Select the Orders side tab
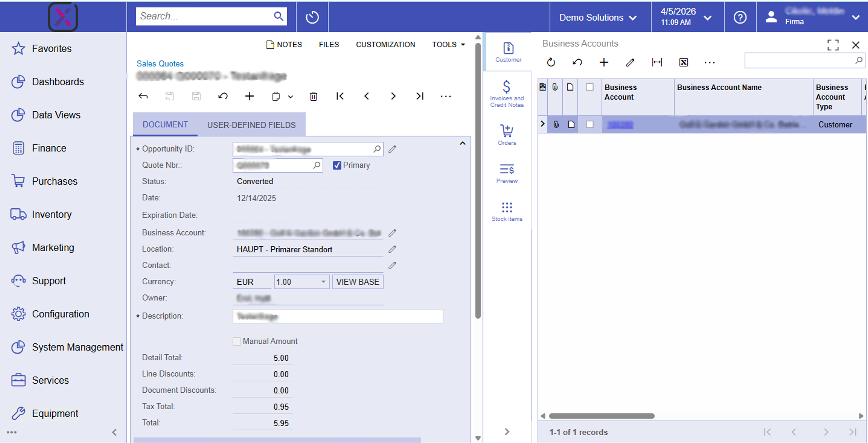The width and height of the screenshot is (868, 443). (507, 135)
